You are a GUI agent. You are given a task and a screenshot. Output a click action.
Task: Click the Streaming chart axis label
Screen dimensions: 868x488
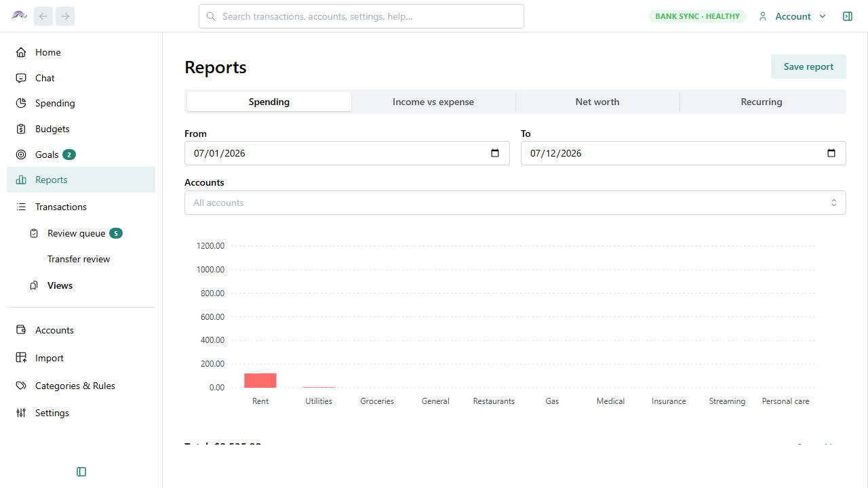[x=727, y=401]
